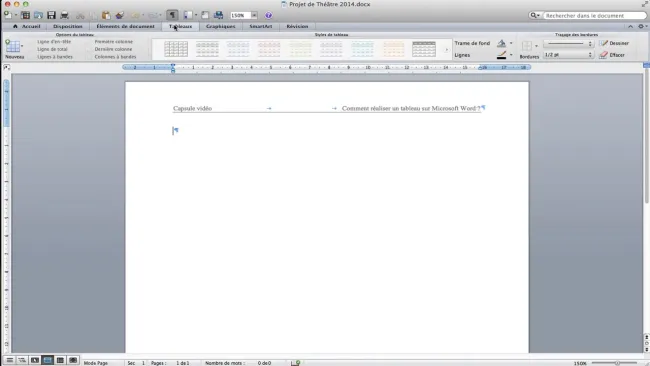Paste using the clipboard icon
Screen dimensions: 650x366
point(106,15)
